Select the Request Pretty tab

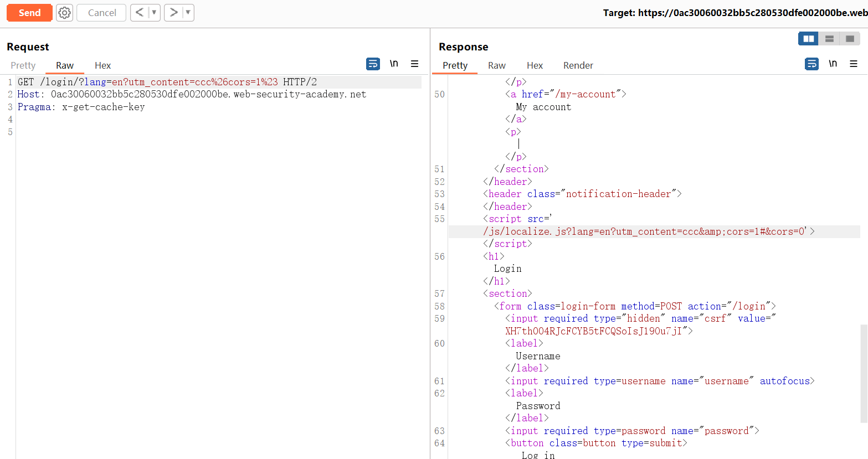click(x=23, y=65)
